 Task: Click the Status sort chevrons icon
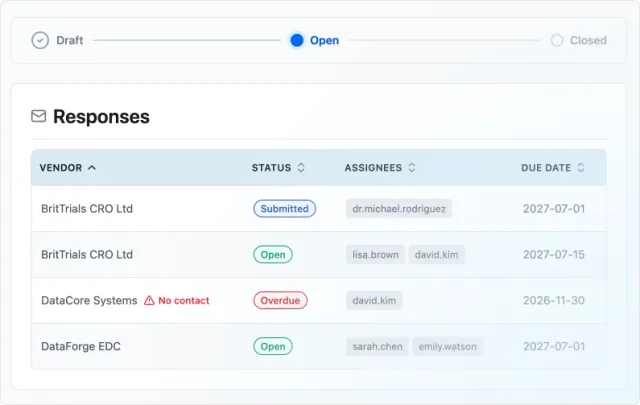[301, 168]
